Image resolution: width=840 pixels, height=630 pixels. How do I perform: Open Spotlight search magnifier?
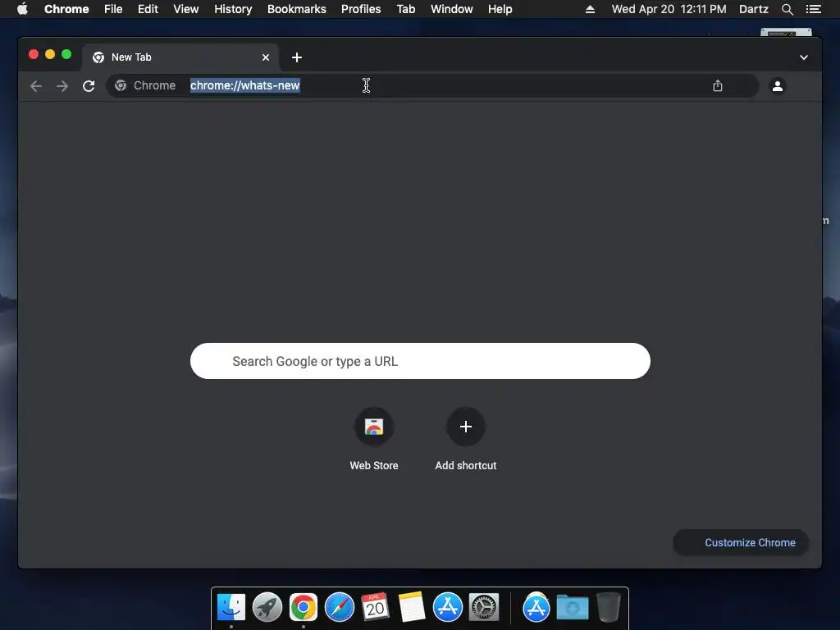pos(787,9)
